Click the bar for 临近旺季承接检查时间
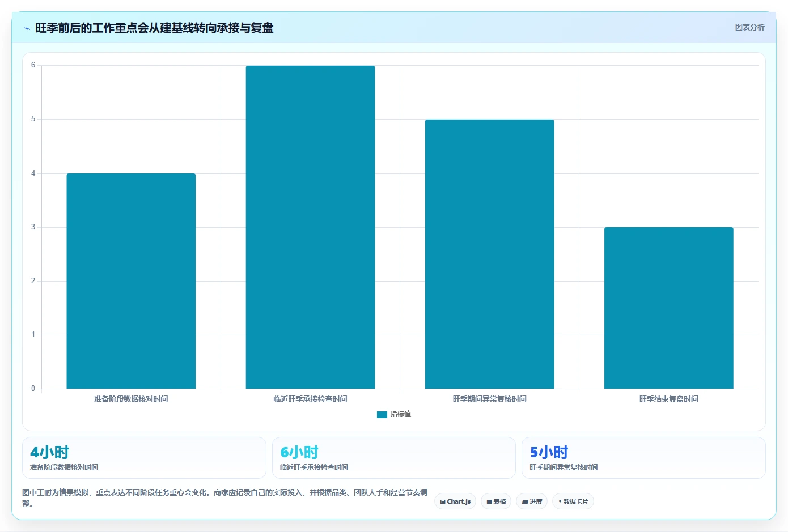 tap(310, 227)
